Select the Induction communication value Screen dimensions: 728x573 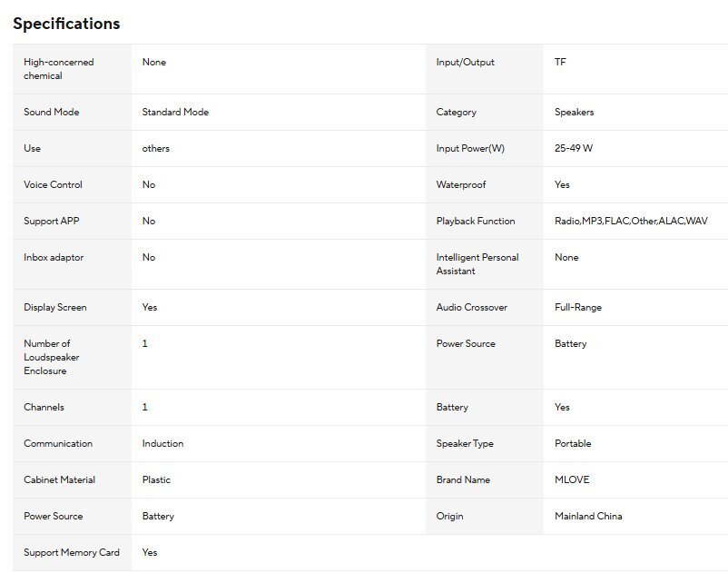pos(162,444)
